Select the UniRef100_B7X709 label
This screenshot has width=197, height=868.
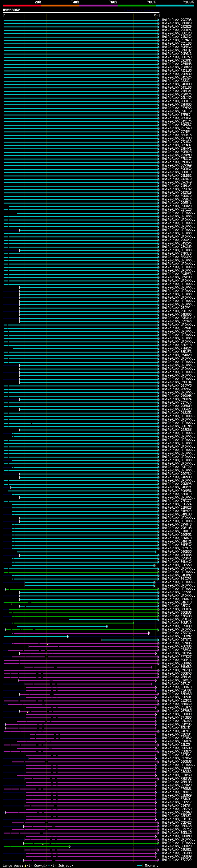pyautogui.click(x=177, y=860)
